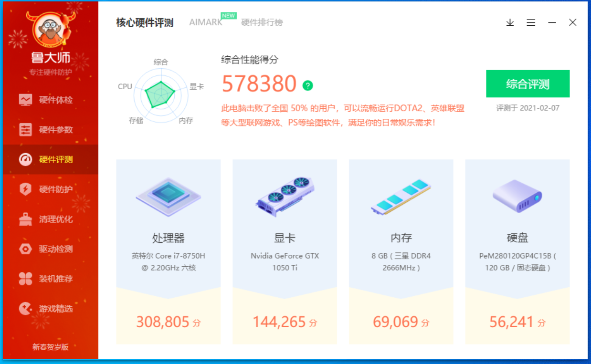
Task: Select 硬件评测 gauge icon
Action: tap(25, 159)
